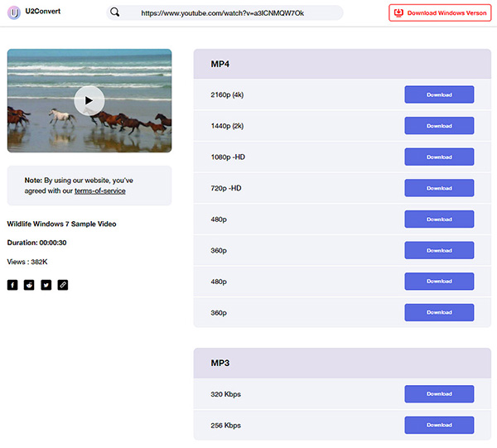The width and height of the screenshot is (497, 448).
Task: Click Download Windows Version button
Action: (x=440, y=13)
